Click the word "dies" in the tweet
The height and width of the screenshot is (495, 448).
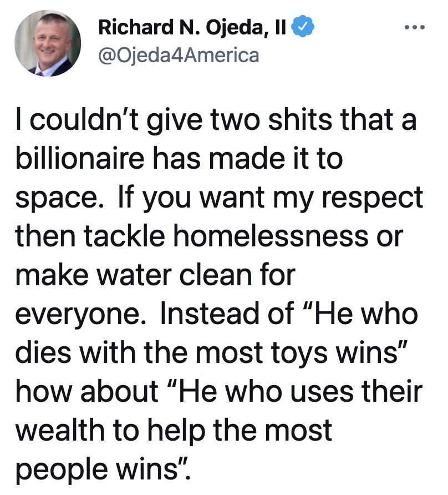tap(43, 352)
